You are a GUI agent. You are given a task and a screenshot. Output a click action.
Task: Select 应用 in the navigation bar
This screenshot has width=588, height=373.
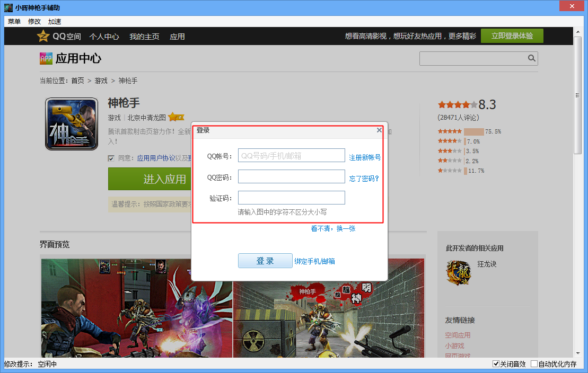coord(178,37)
